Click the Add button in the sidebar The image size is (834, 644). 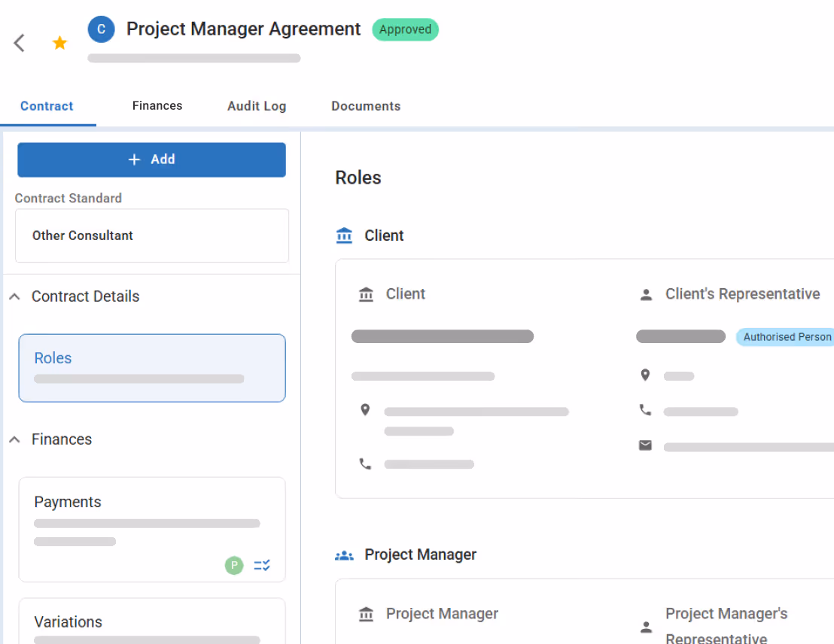tap(151, 159)
